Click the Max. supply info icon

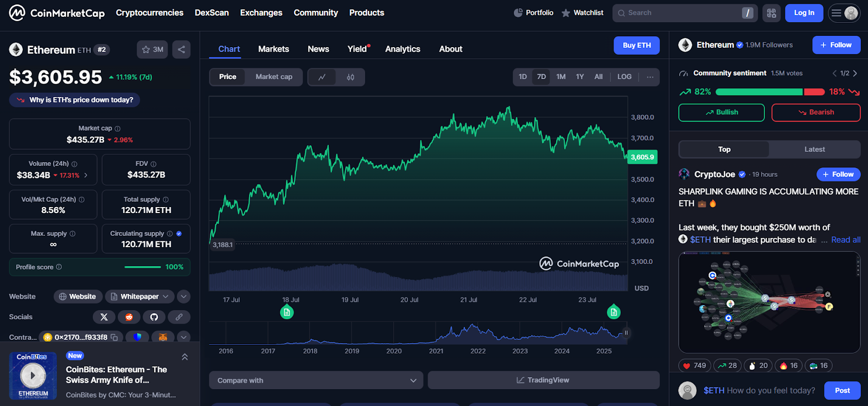73,234
